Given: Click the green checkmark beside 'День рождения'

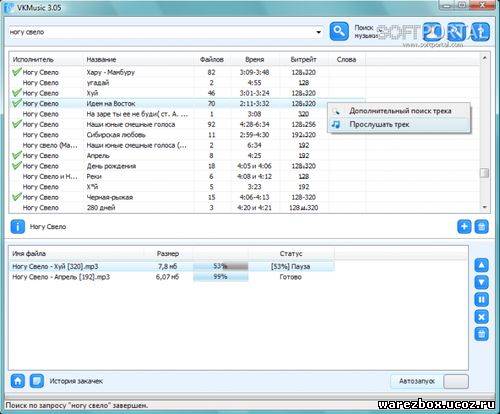Looking at the screenshot, I should pos(16,165).
